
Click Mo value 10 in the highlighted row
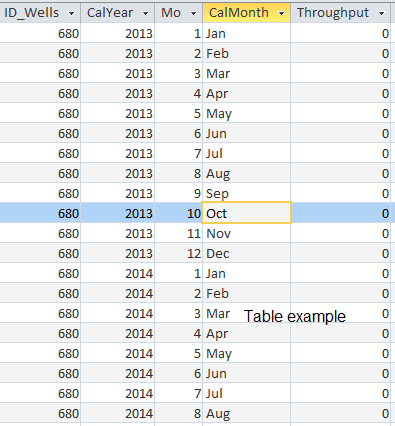[179, 213]
